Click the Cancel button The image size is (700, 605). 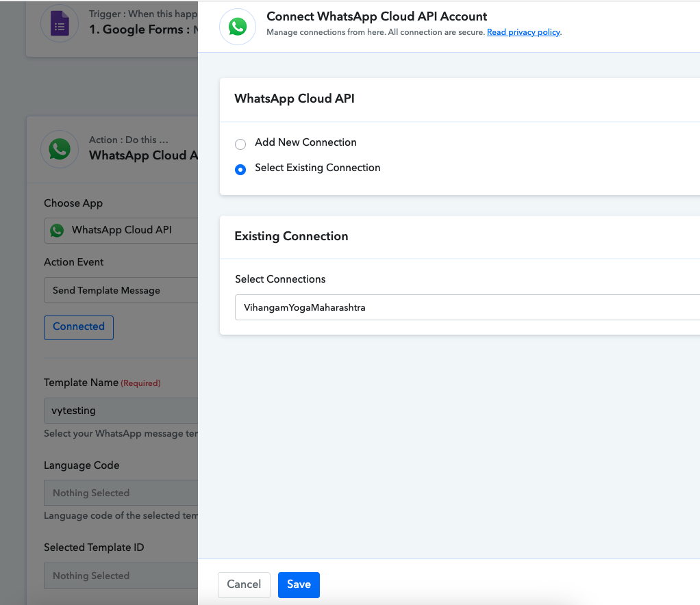click(244, 584)
